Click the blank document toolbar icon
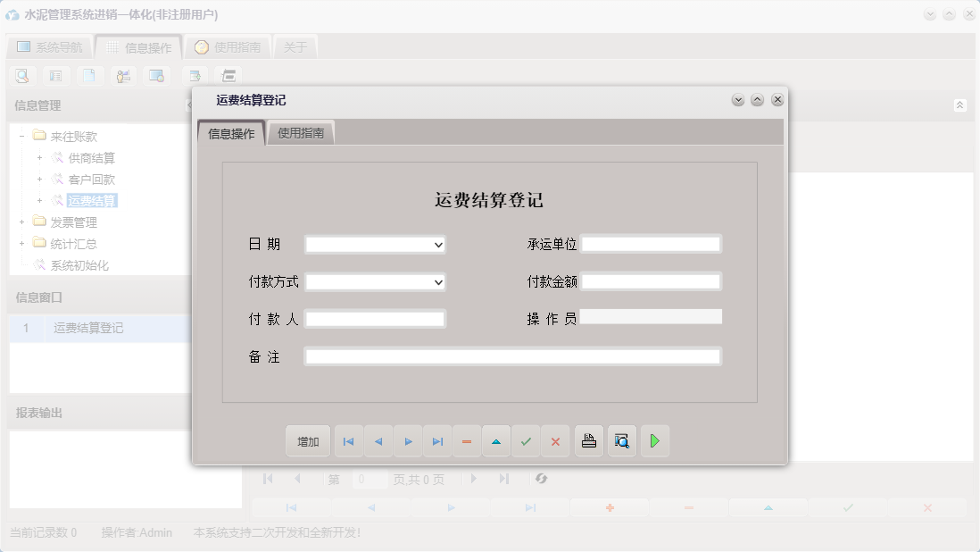The width and height of the screenshot is (980, 552). coord(89,76)
